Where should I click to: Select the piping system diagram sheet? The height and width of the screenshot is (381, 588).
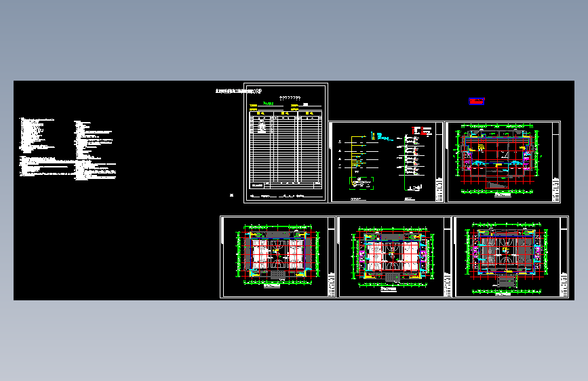[387, 162]
